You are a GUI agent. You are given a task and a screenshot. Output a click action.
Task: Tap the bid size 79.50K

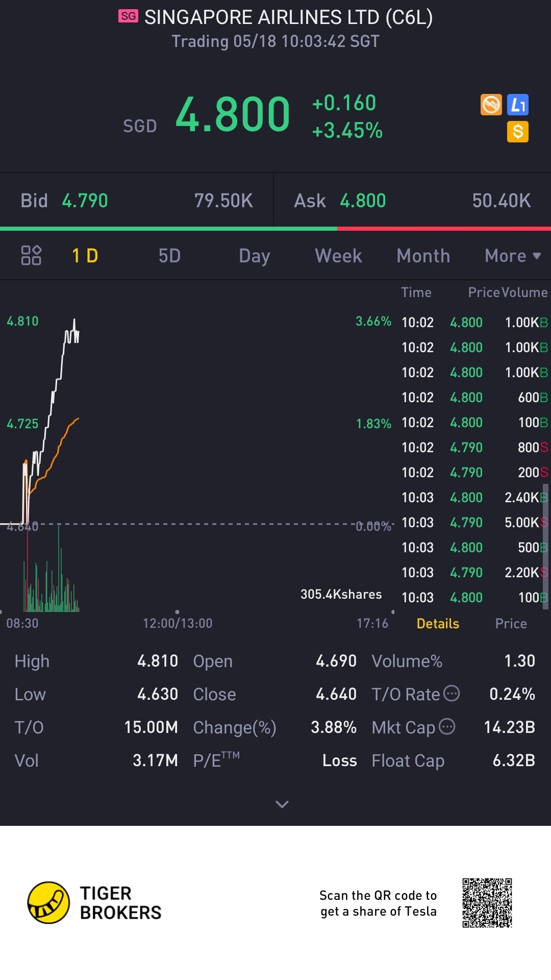point(223,201)
